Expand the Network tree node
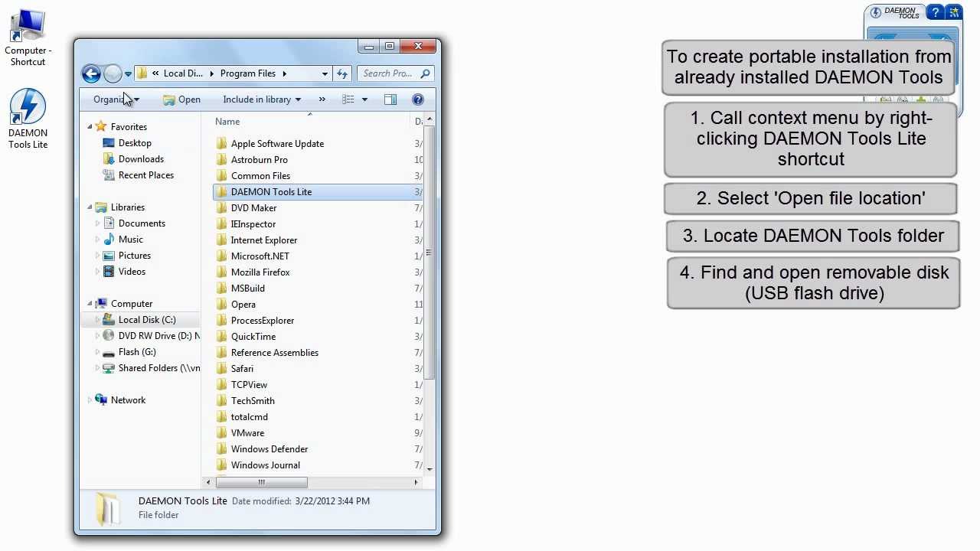 (90, 400)
